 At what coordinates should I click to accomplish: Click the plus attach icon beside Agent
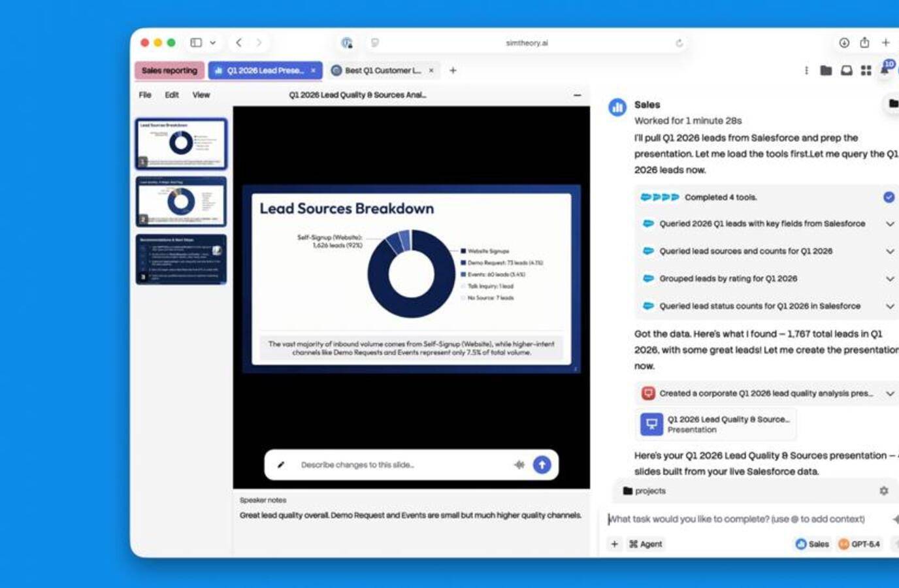point(614,544)
